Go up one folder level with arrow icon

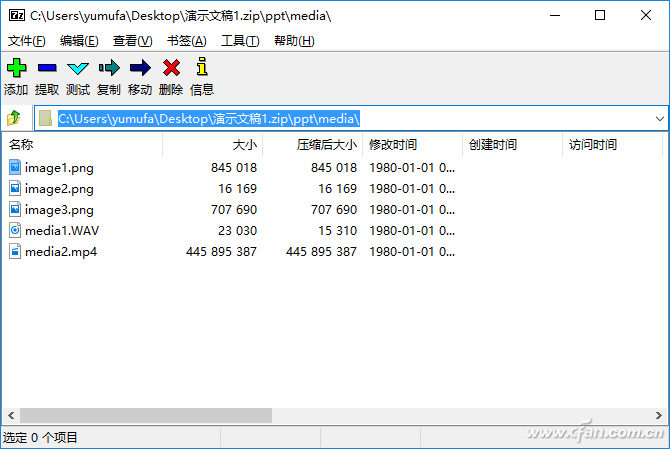point(14,118)
